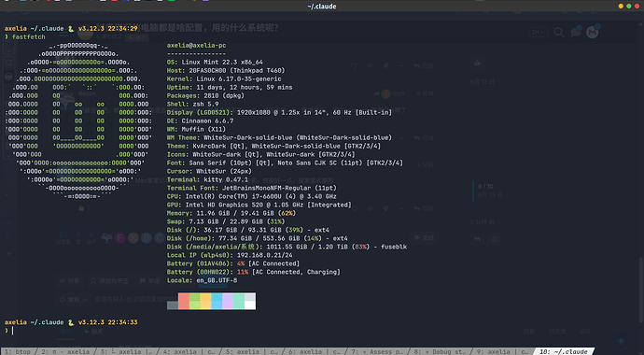Click python snake icon in top prompt

71,29
